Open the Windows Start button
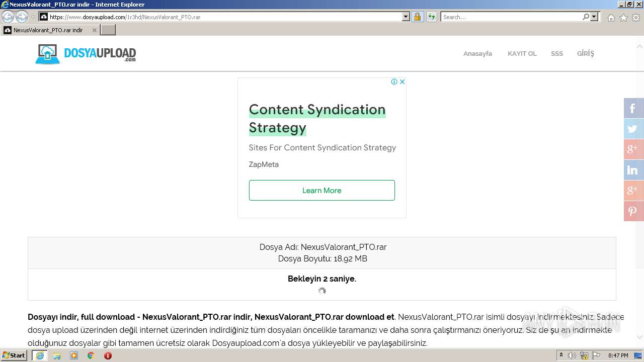This screenshot has width=644, height=362. pos(14,355)
